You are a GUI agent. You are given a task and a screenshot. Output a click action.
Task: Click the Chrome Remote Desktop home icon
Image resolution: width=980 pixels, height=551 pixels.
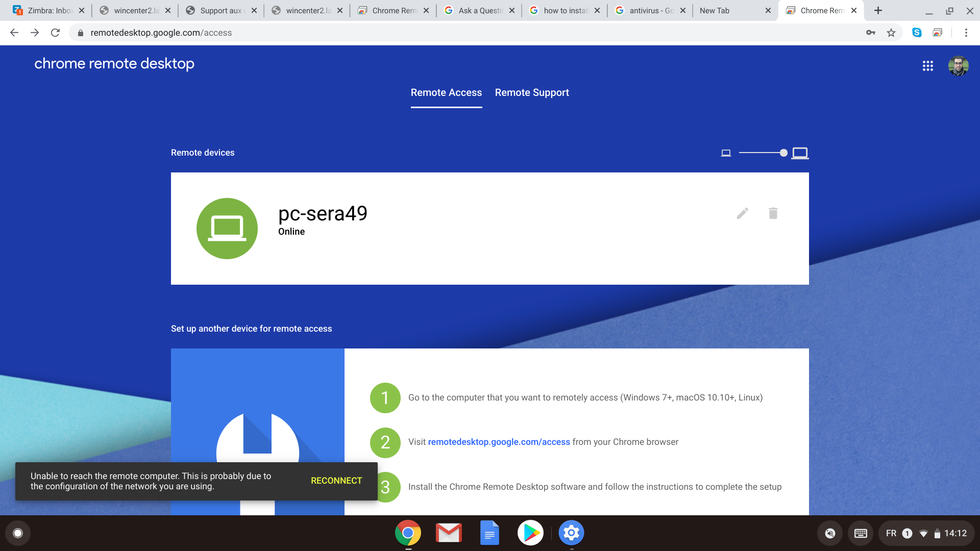click(x=114, y=63)
